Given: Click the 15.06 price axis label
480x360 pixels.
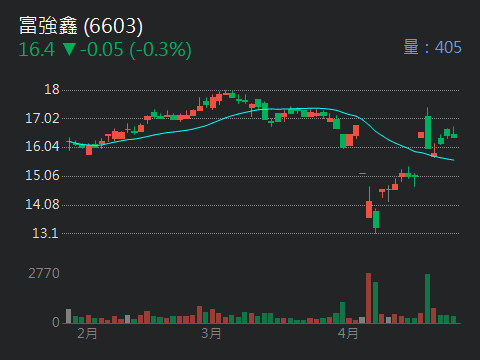Looking at the screenshot, I should pyautogui.click(x=42, y=175).
